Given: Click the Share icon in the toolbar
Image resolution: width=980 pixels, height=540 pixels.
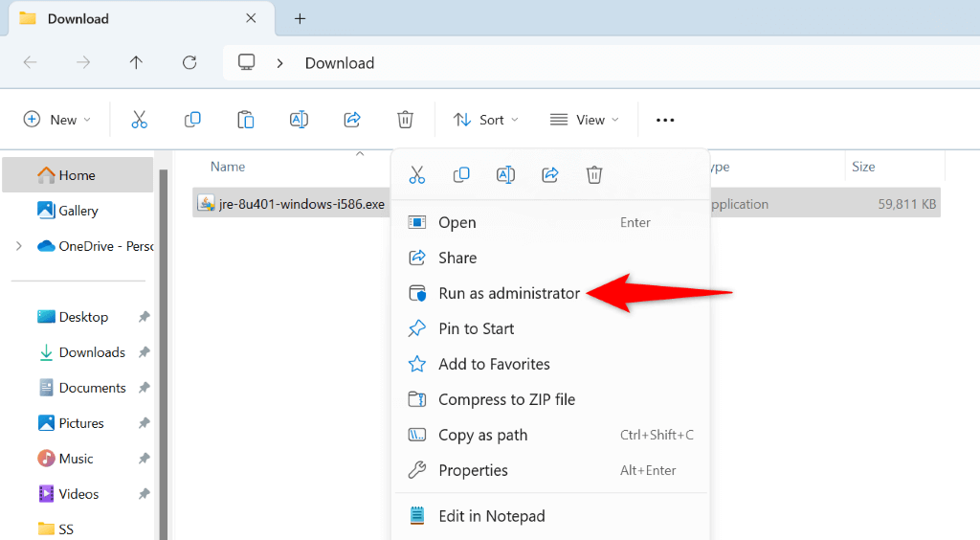Looking at the screenshot, I should (352, 120).
